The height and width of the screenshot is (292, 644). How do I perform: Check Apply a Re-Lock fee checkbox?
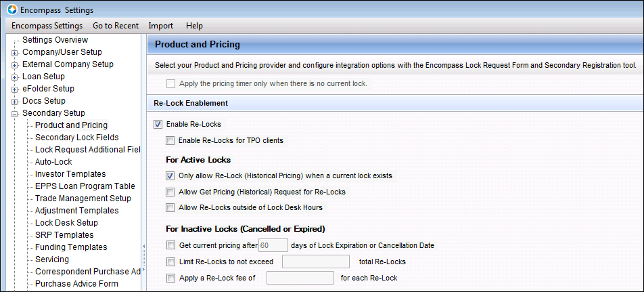coord(170,278)
